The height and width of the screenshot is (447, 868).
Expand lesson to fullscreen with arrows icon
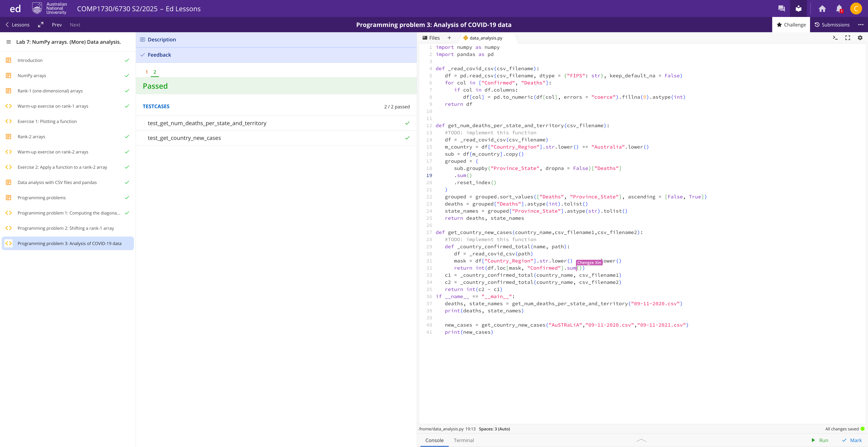point(41,25)
